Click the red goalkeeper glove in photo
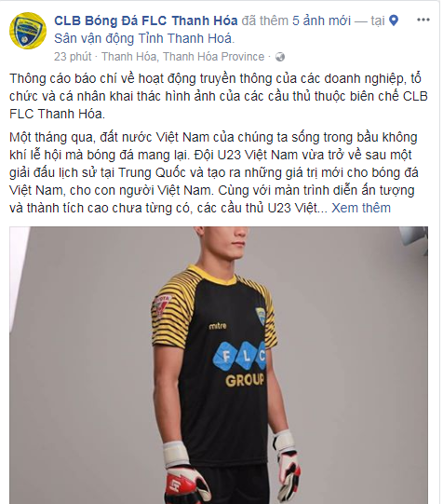 [x=184, y=477]
